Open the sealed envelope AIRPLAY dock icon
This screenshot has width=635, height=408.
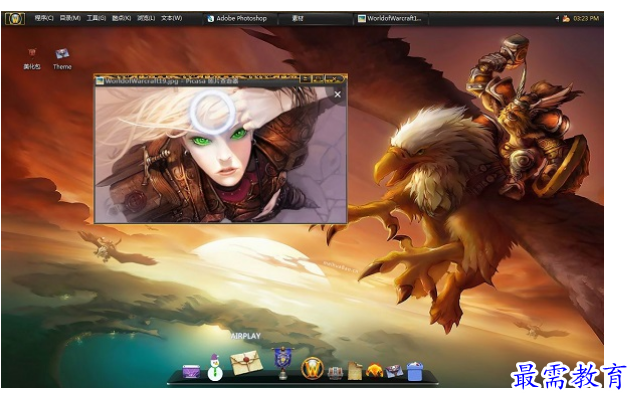tap(246, 363)
